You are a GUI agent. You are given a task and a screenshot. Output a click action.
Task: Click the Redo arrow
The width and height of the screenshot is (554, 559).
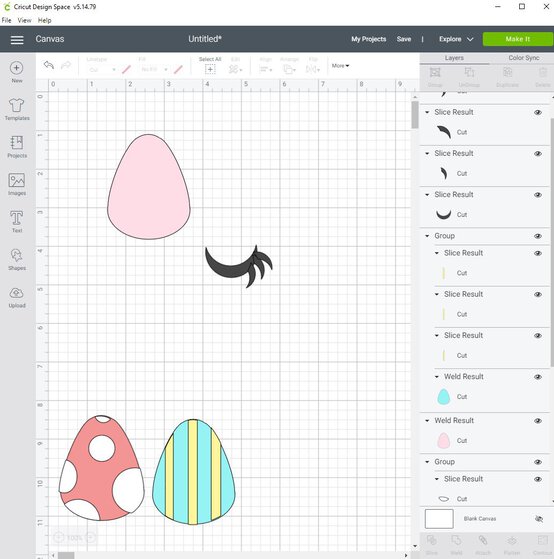[x=66, y=65]
